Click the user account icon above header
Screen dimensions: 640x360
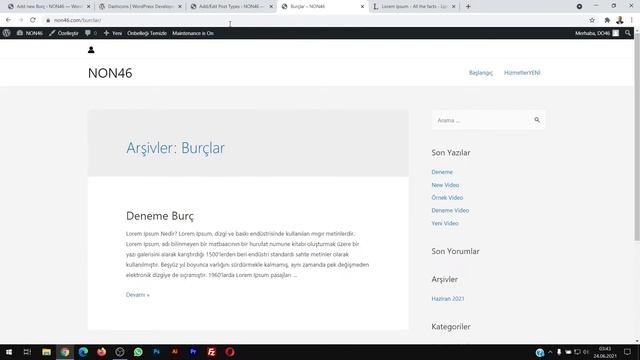coord(91,50)
